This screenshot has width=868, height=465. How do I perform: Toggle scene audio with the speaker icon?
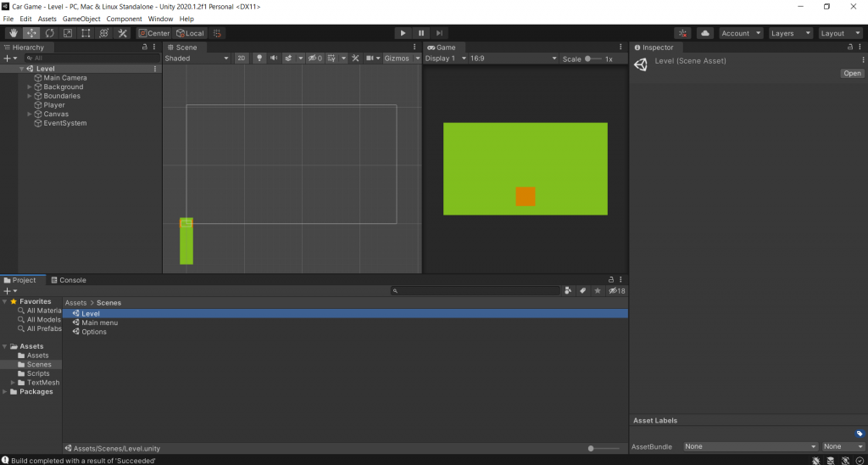274,59
